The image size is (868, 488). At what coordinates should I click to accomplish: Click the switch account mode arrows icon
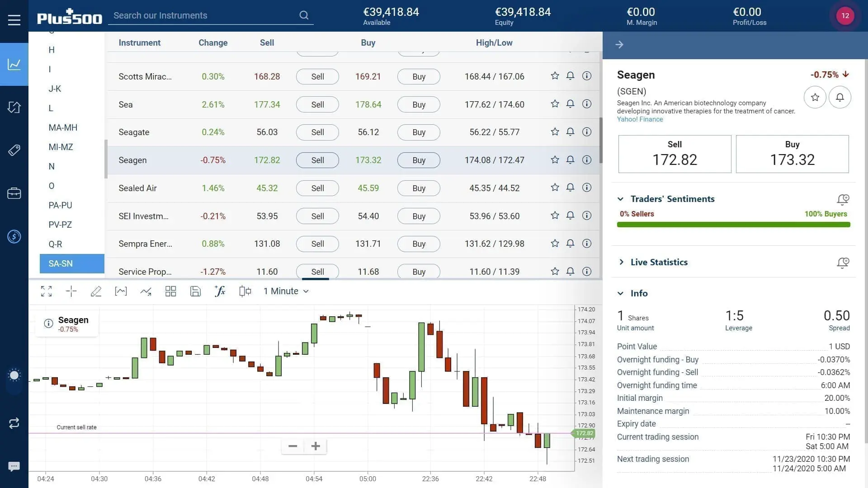pos(14,423)
